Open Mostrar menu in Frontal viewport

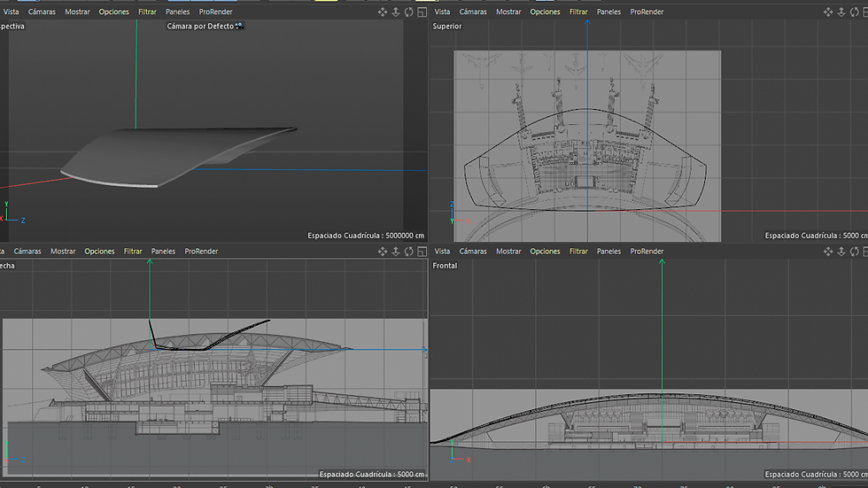click(508, 252)
